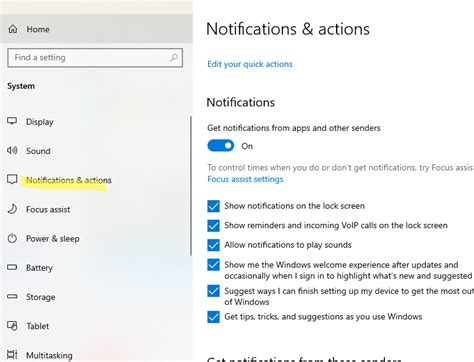Screen dimensions: 474x362
Task: Click the search magnifier icon
Action: [174, 58]
